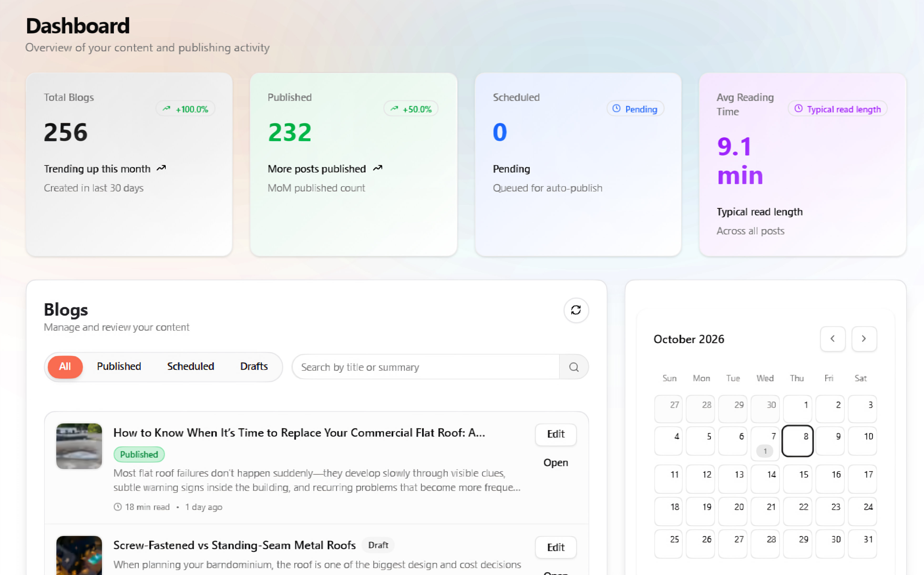This screenshot has height=575, width=924.
Task: Open the Commercial Flat Roof blog
Action: pos(555,463)
